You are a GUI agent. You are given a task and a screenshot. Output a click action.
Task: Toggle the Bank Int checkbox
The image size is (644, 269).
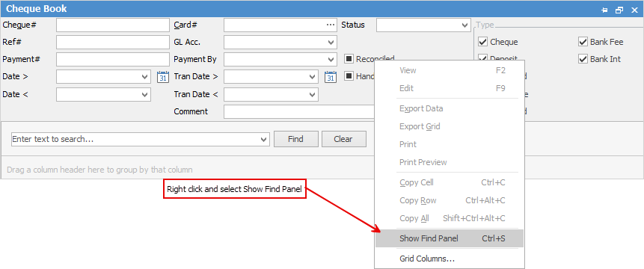583,59
